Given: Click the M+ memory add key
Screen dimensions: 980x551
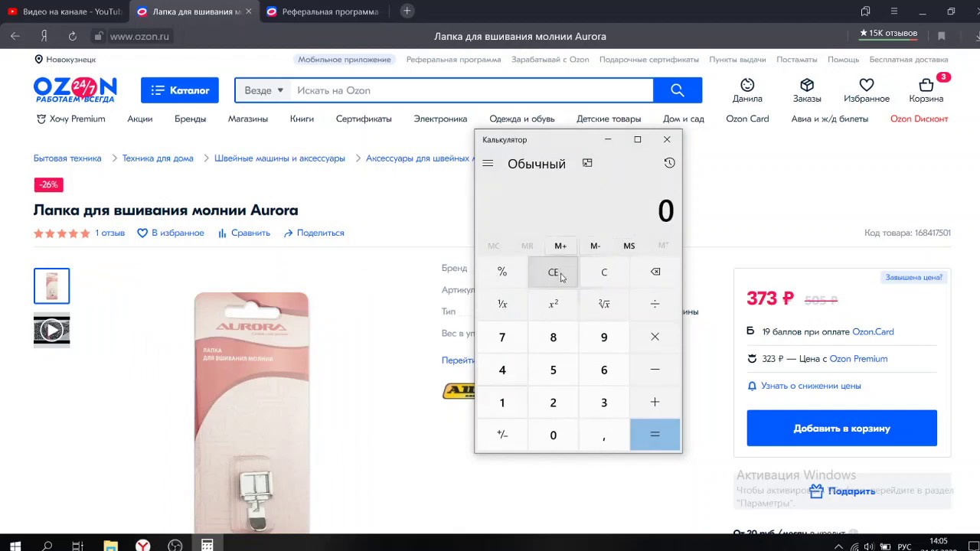Looking at the screenshot, I should coord(560,246).
